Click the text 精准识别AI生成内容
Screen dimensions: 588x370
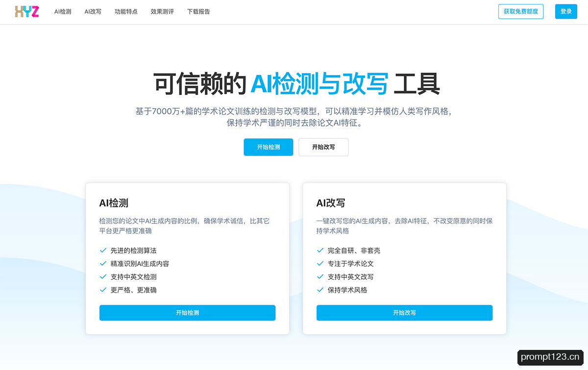tap(140, 264)
